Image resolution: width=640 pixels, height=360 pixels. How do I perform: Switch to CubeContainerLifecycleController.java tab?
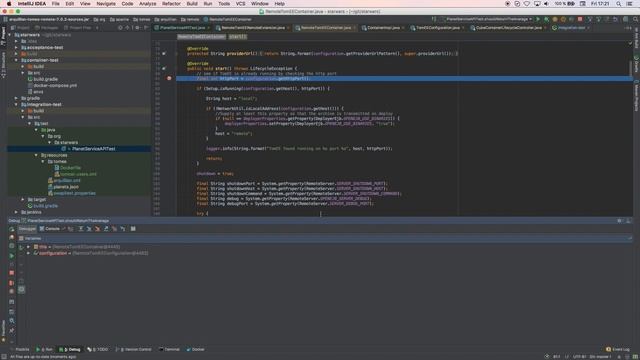click(509, 28)
